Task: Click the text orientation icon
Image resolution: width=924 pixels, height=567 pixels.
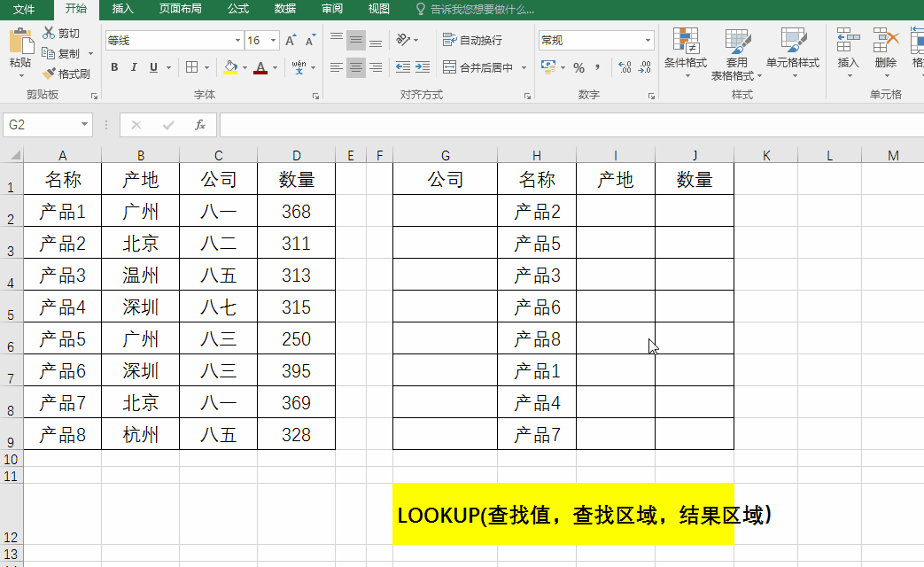Action: click(x=403, y=40)
